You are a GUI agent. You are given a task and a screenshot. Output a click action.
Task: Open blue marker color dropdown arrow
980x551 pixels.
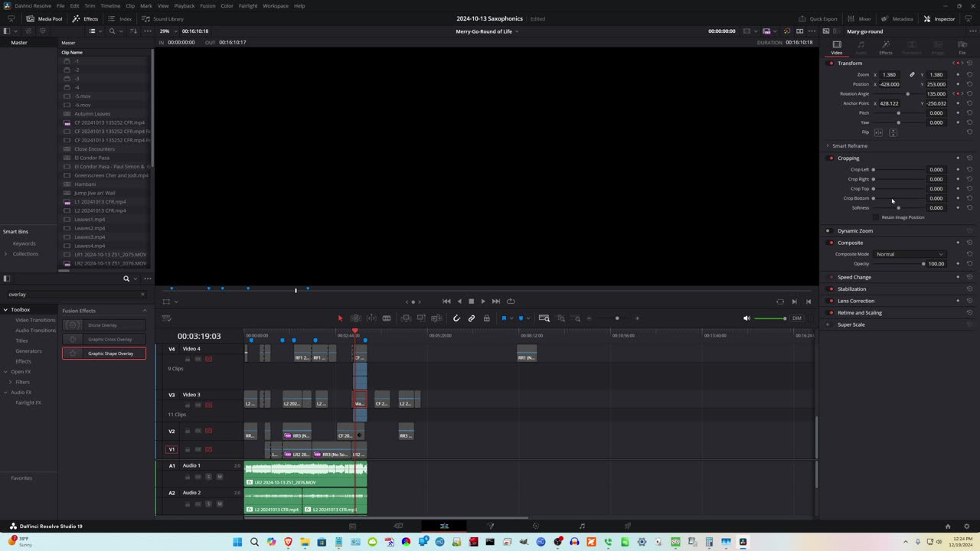pyautogui.click(x=528, y=318)
